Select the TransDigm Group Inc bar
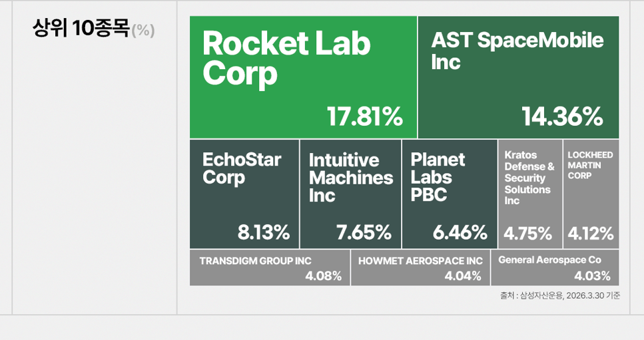 269,267
